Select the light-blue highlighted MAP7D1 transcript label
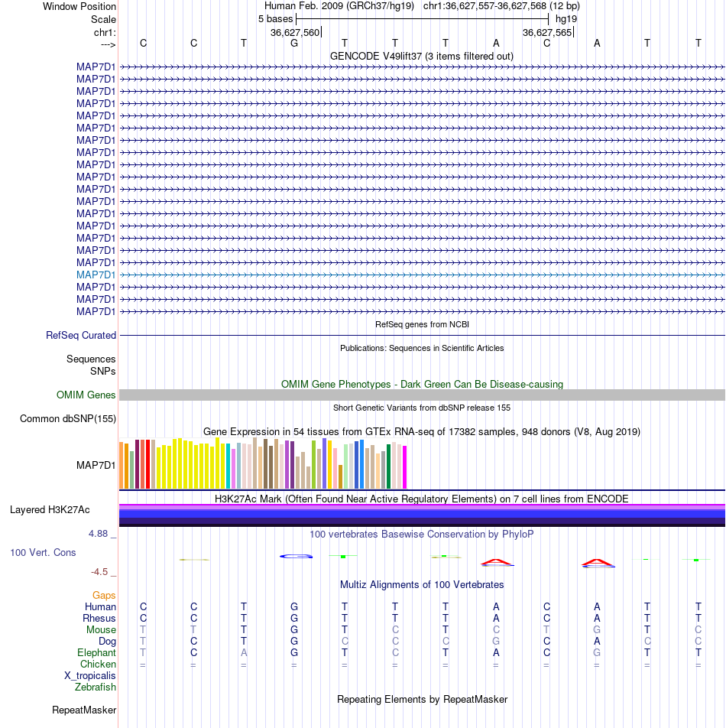This screenshot has width=726, height=728. [96, 275]
